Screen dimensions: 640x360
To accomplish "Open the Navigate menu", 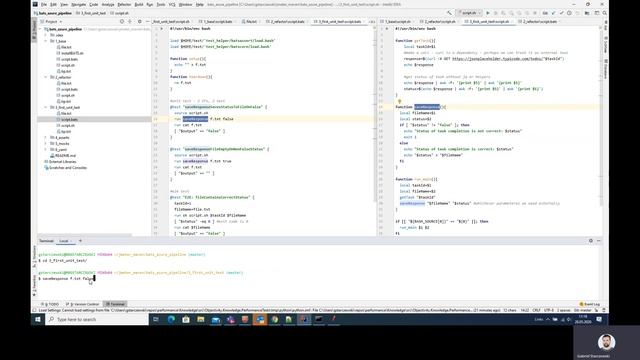I will 78,4.
